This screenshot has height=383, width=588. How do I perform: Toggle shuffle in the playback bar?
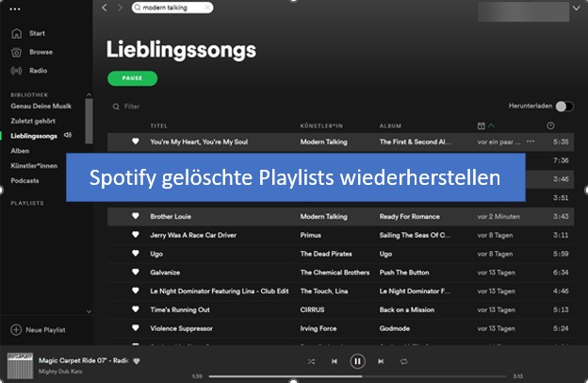click(311, 361)
